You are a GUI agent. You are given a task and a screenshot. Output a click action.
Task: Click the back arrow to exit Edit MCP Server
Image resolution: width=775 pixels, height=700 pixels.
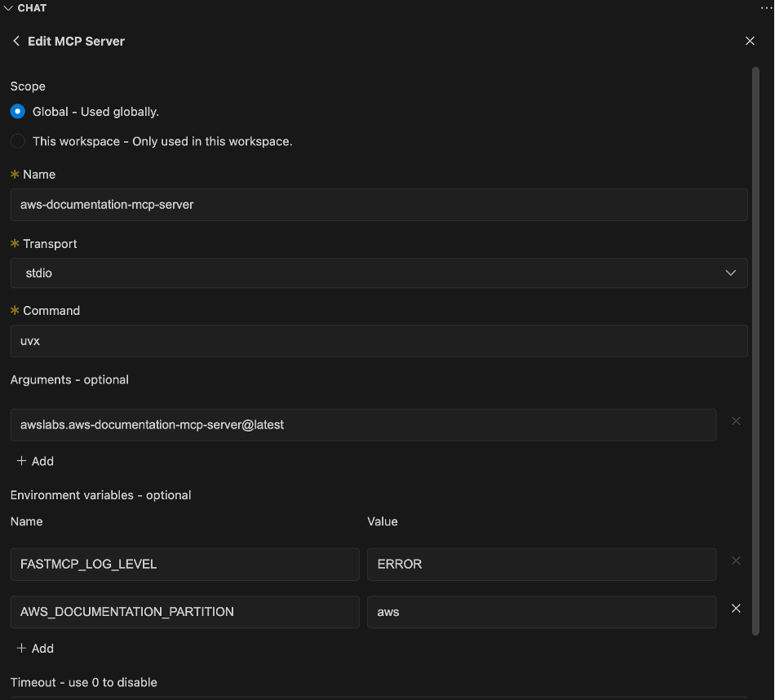tap(15, 41)
